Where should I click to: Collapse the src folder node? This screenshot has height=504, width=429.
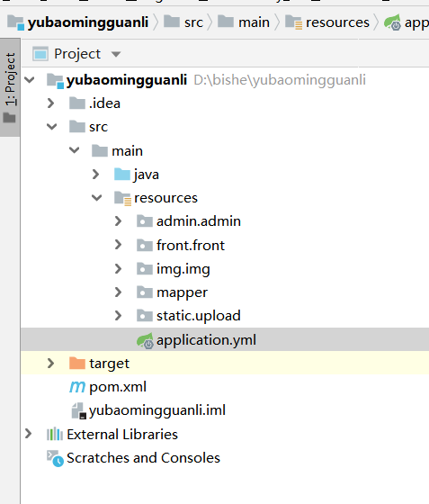coord(51,127)
